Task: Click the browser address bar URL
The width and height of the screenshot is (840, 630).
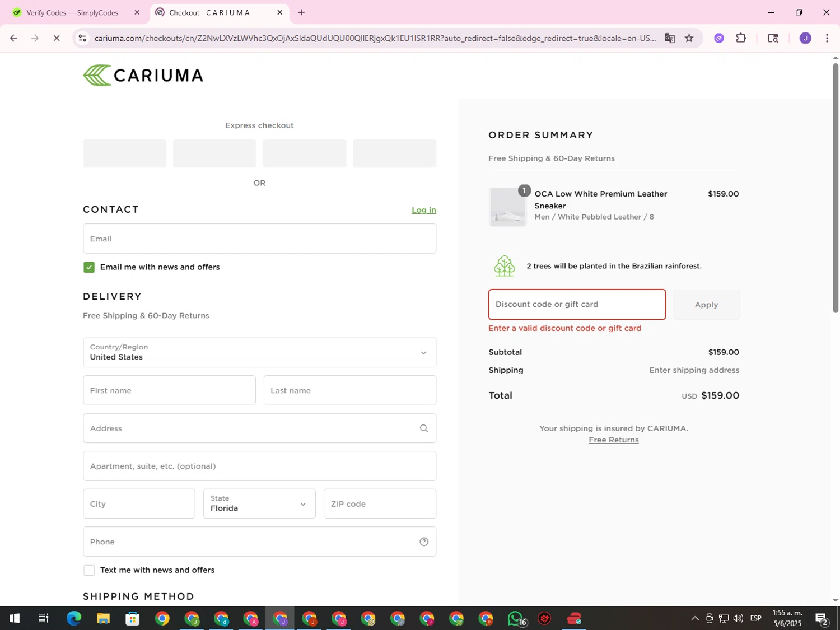Action: (x=375, y=38)
